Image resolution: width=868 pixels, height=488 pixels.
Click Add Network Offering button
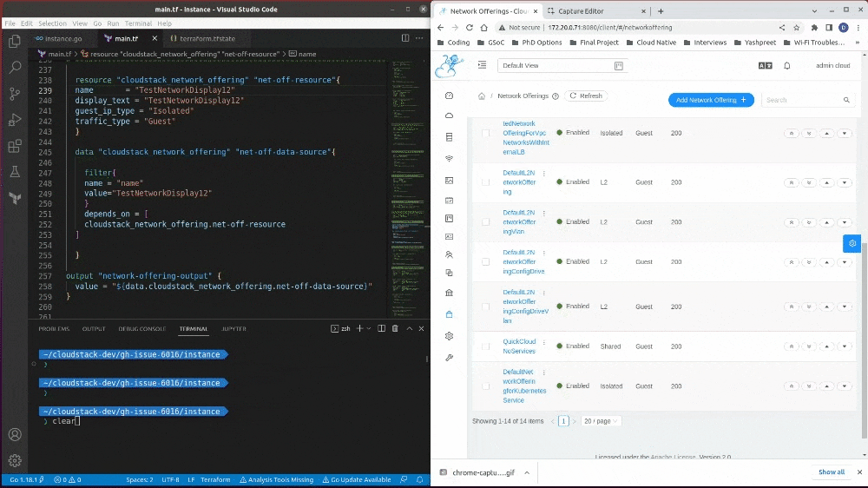tap(711, 100)
